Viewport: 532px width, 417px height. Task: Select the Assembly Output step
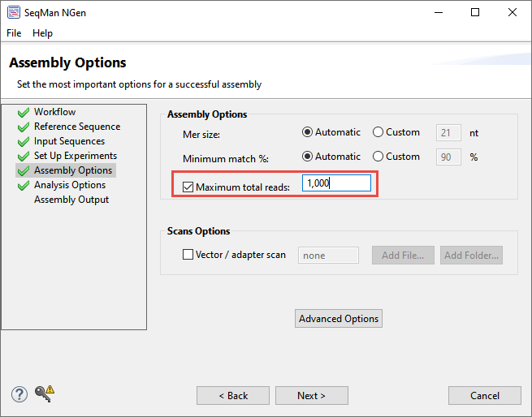click(x=71, y=200)
